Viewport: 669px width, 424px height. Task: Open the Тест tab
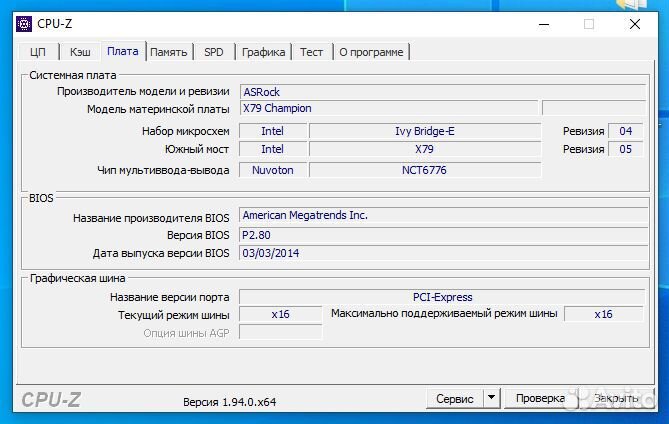click(x=311, y=52)
